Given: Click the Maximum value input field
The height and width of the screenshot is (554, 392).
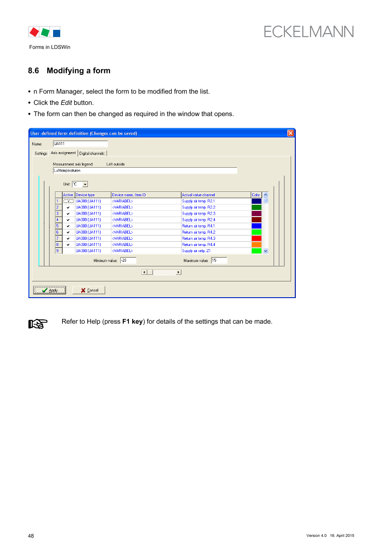Looking at the screenshot, I should tap(219, 261).
